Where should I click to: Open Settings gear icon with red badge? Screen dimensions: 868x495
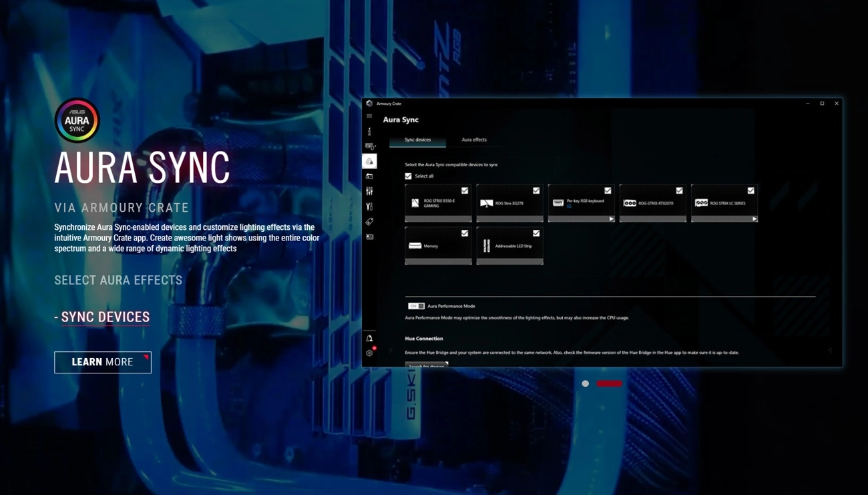(370, 353)
